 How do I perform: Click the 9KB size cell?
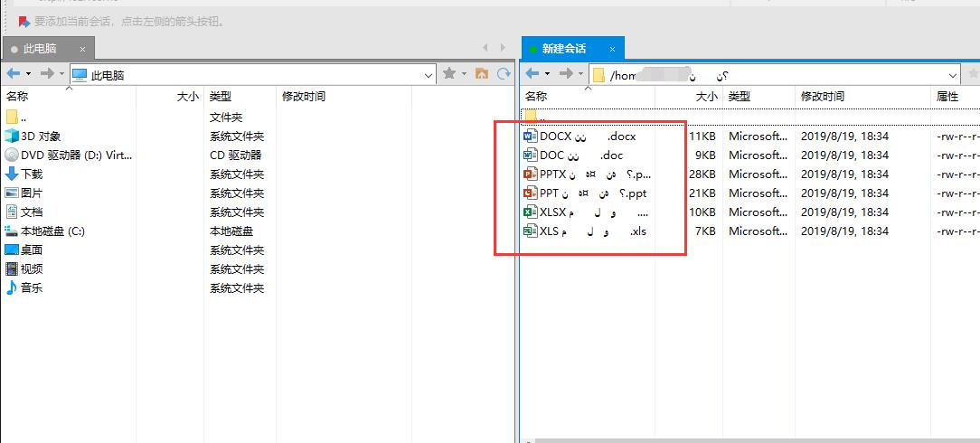click(x=705, y=155)
